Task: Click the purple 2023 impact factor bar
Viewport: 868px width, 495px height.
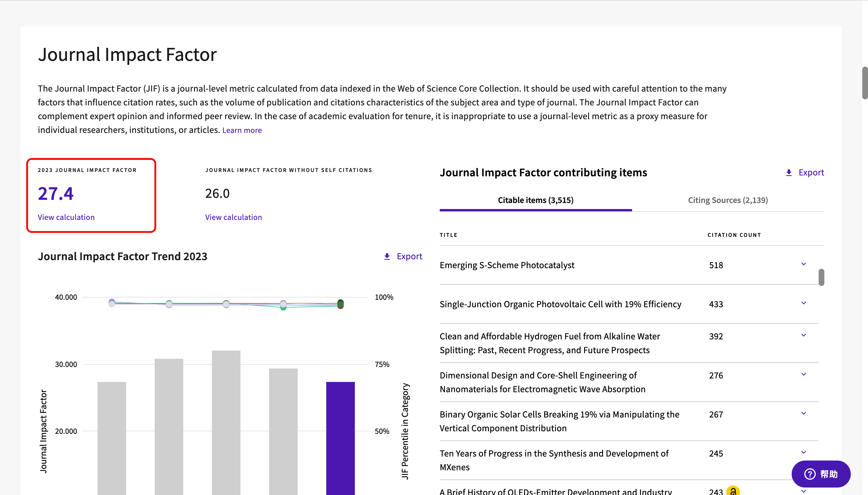Action: click(x=340, y=438)
